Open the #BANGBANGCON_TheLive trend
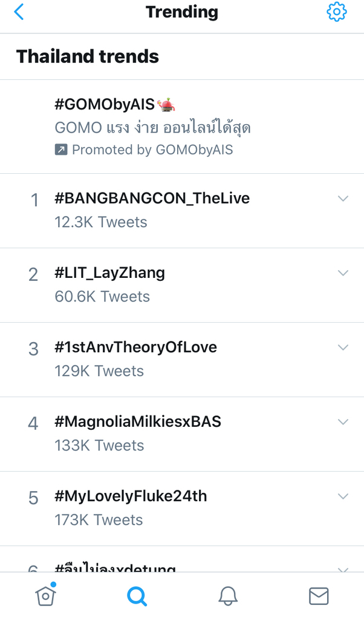 (x=152, y=199)
